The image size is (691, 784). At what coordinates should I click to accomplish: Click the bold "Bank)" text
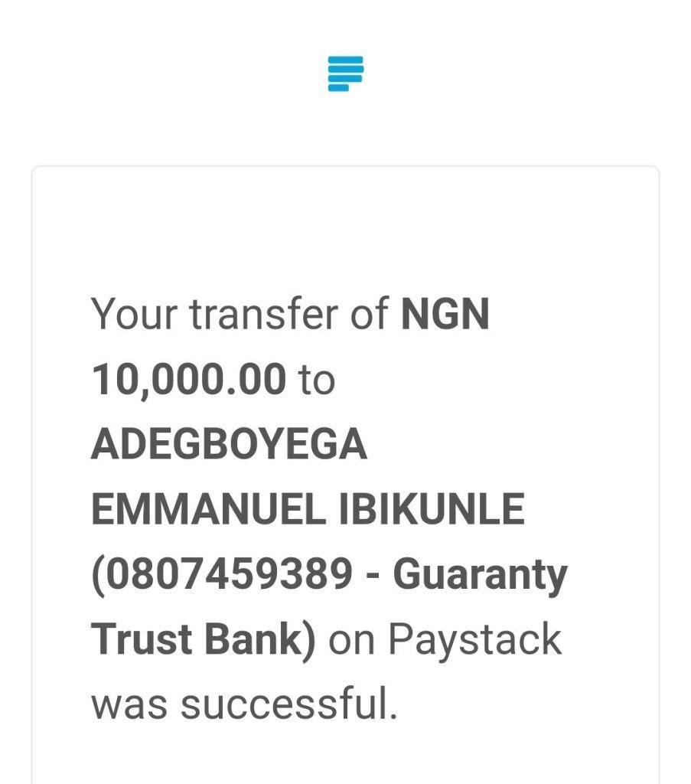coord(260,640)
